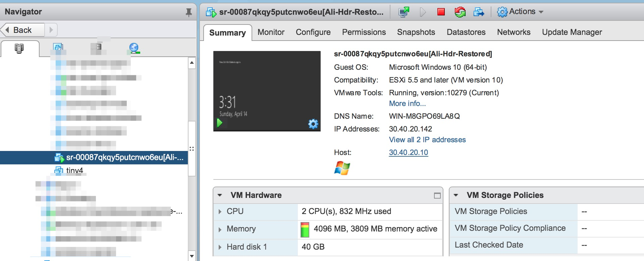Image resolution: width=644 pixels, height=261 pixels.
Task: Open host link 30.40.20.10
Action: click(x=409, y=152)
